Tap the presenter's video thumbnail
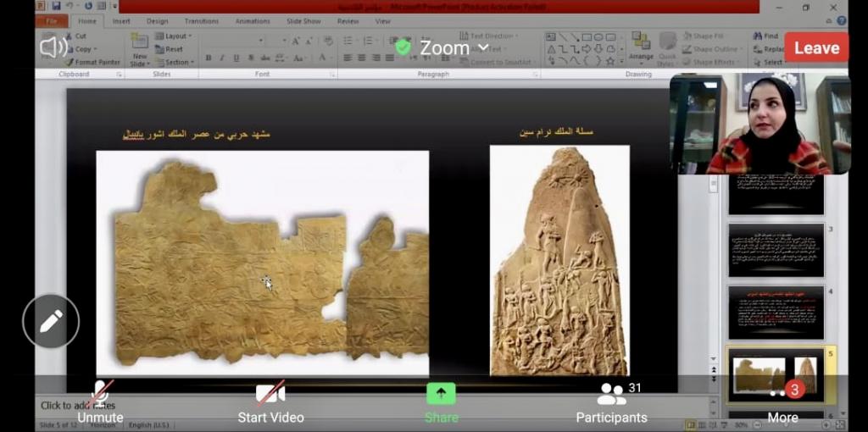 tap(759, 124)
